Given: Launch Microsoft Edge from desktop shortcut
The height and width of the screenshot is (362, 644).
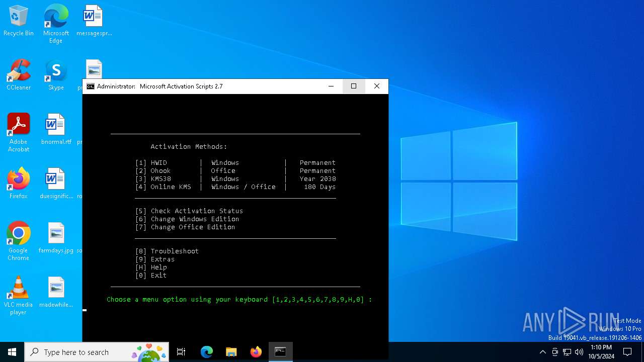Looking at the screenshot, I should 56,24.
